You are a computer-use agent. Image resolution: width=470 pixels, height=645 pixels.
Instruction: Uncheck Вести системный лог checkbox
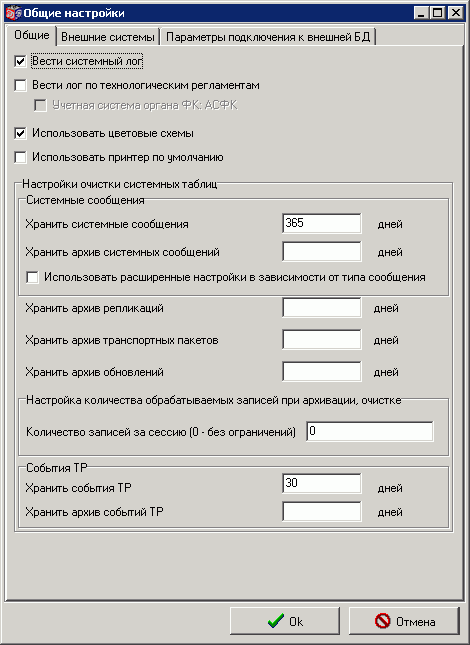point(20,62)
